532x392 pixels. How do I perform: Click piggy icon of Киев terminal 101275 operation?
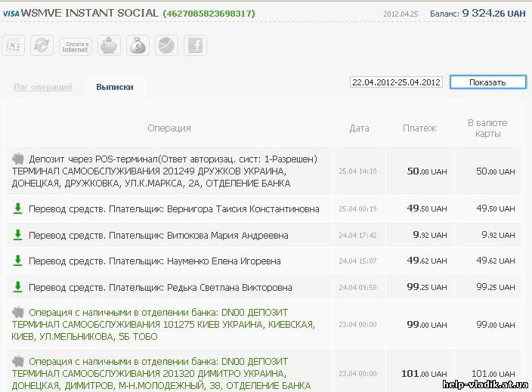pos(18,313)
